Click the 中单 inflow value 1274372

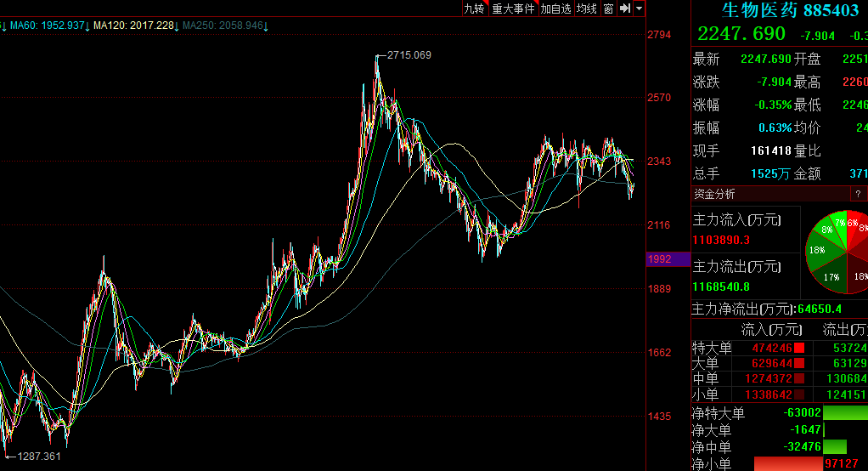point(769,379)
